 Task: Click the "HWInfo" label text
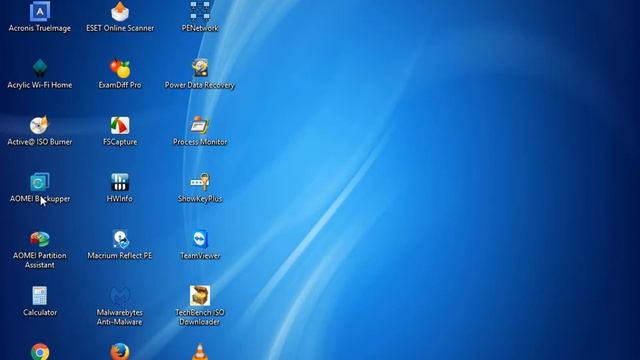120,199
